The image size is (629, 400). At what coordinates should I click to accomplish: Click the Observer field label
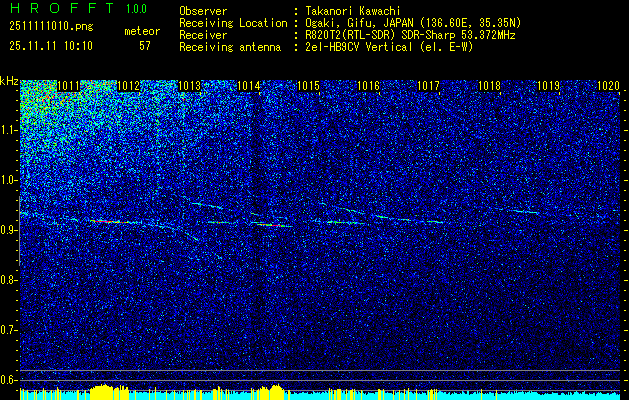coord(203,11)
